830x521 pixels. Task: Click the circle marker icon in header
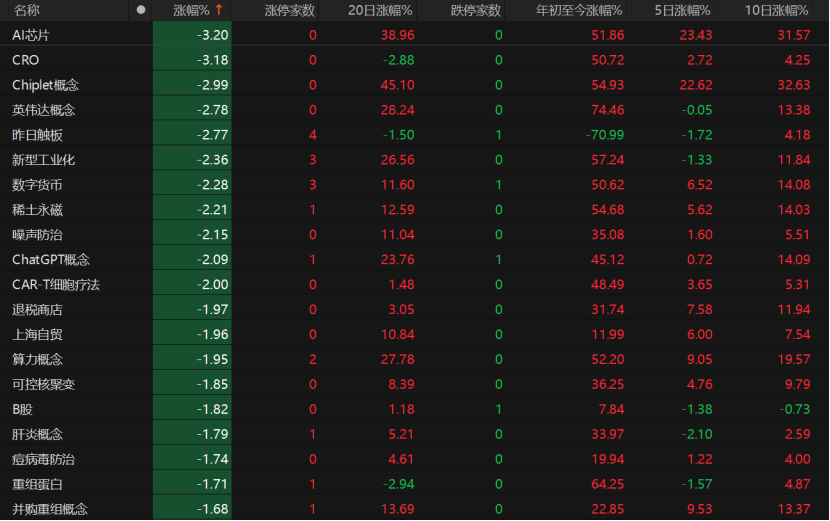[141, 10]
